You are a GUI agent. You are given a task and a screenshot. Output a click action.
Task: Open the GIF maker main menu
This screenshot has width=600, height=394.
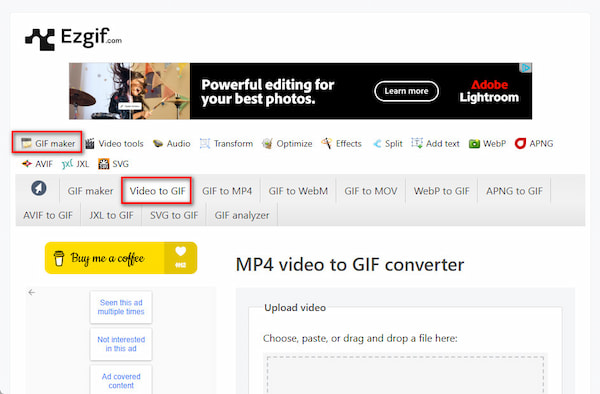pyautogui.click(x=47, y=143)
